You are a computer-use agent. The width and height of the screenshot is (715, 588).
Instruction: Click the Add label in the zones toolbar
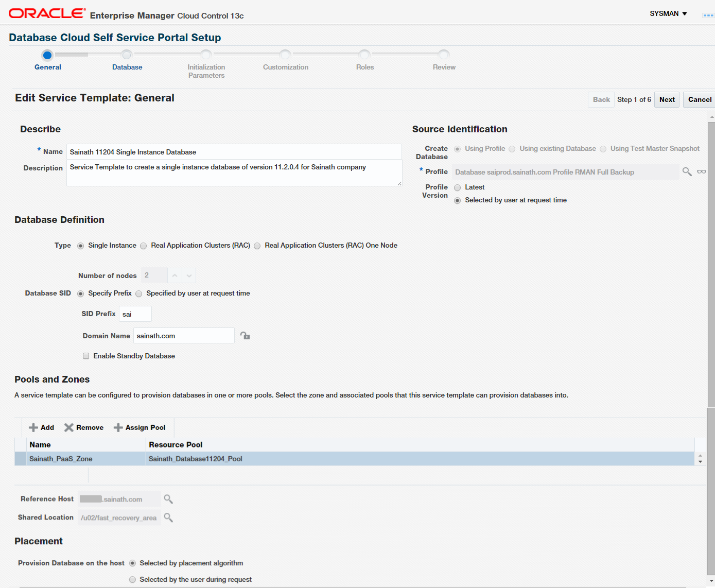tap(47, 427)
